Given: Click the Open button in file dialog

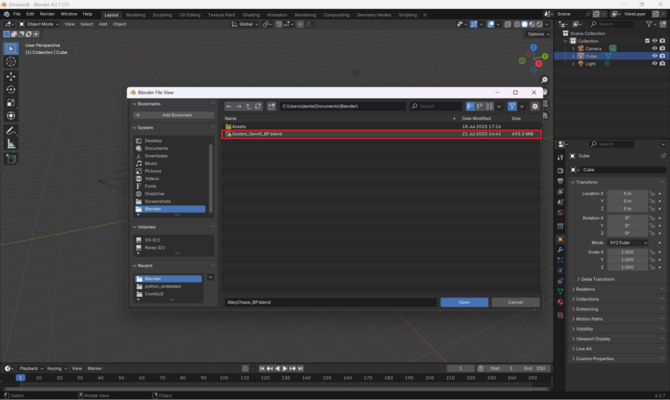Looking at the screenshot, I should [464, 302].
